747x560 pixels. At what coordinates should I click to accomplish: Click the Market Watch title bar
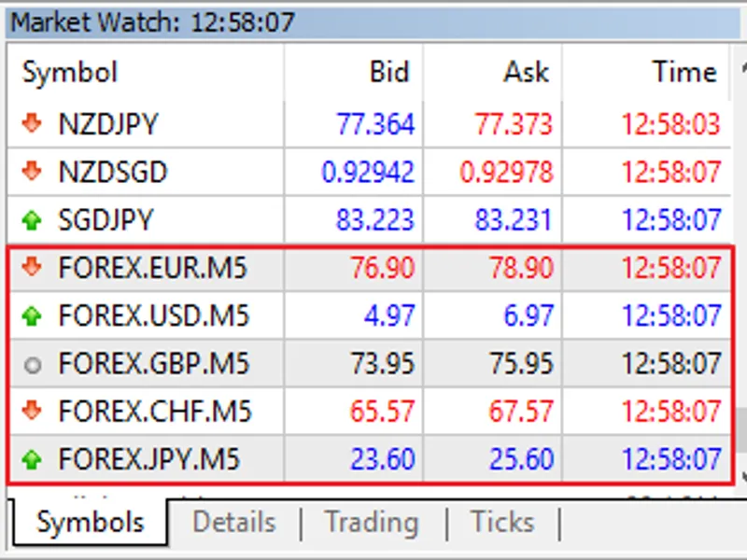point(373,21)
